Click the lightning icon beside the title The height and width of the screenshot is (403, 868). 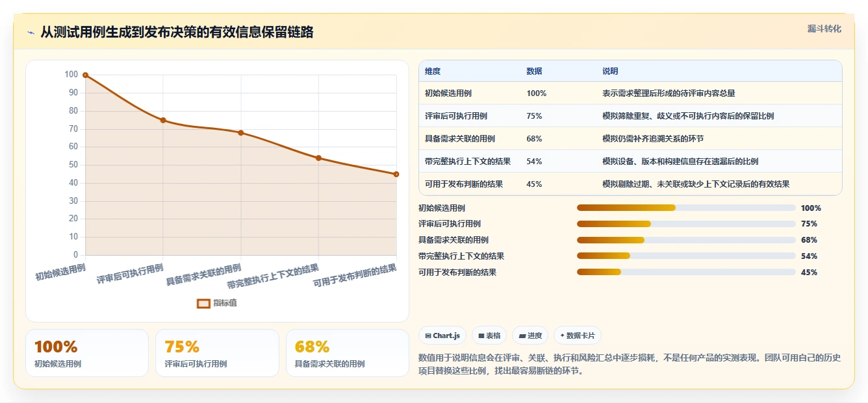(x=31, y=33)
